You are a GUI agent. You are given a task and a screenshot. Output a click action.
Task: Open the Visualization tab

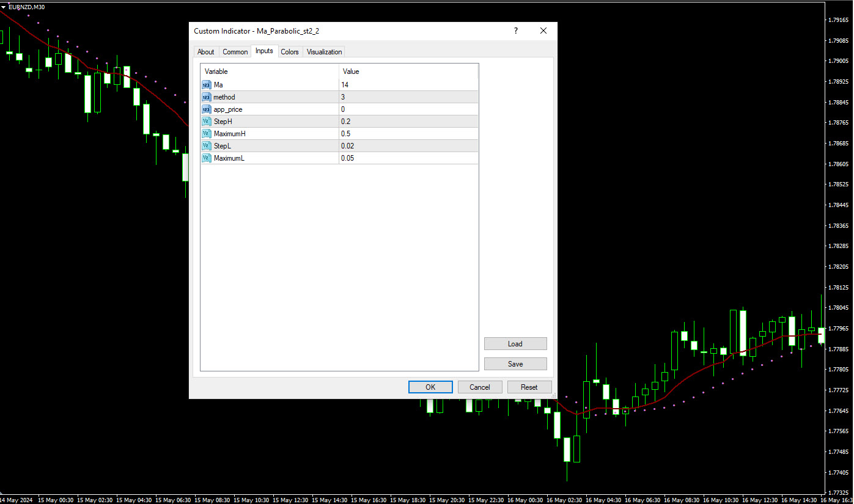[324, 52]
